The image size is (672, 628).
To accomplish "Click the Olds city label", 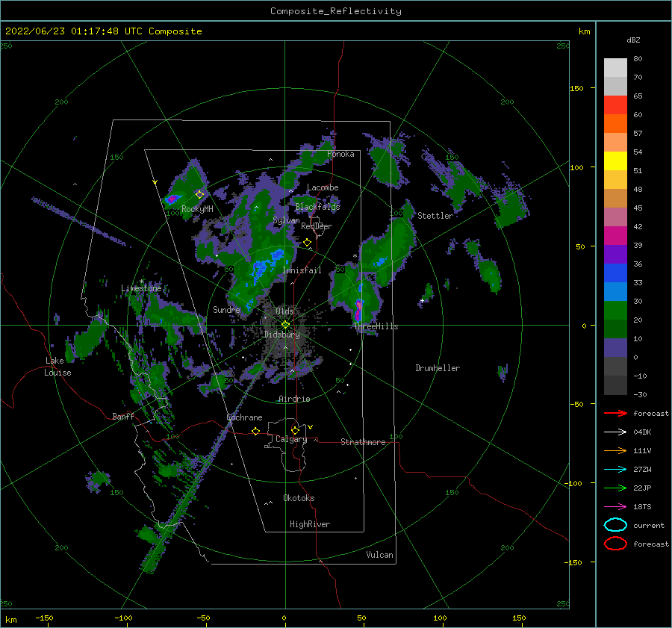I will 284,311.
